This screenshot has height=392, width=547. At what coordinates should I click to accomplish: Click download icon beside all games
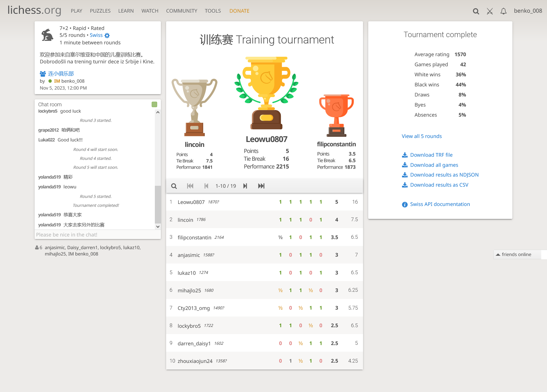click(405, 165)
